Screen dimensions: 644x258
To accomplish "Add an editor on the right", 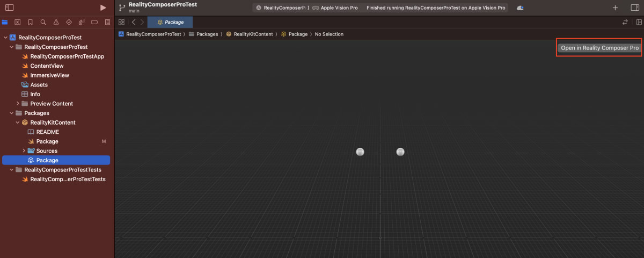I will coord(639,22).
